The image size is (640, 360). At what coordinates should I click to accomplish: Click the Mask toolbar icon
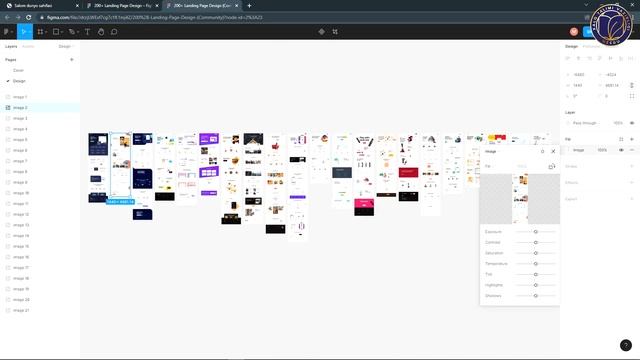pos(335,31)
